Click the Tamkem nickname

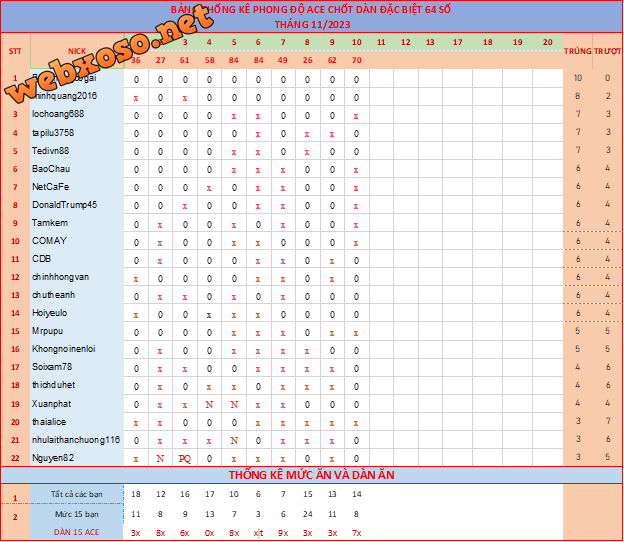point(50,223)
